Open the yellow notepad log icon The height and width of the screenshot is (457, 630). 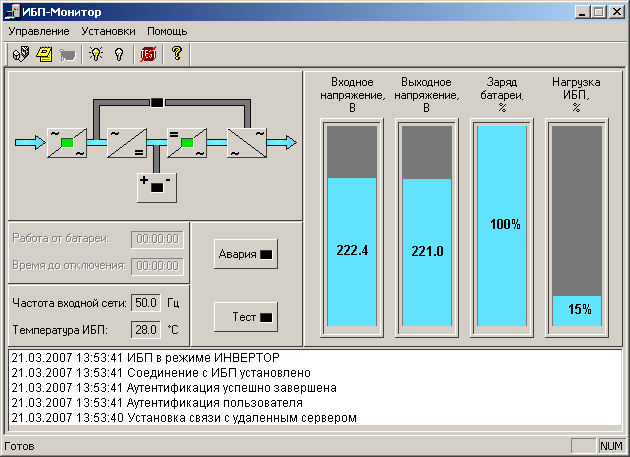(x=44, y=54)
